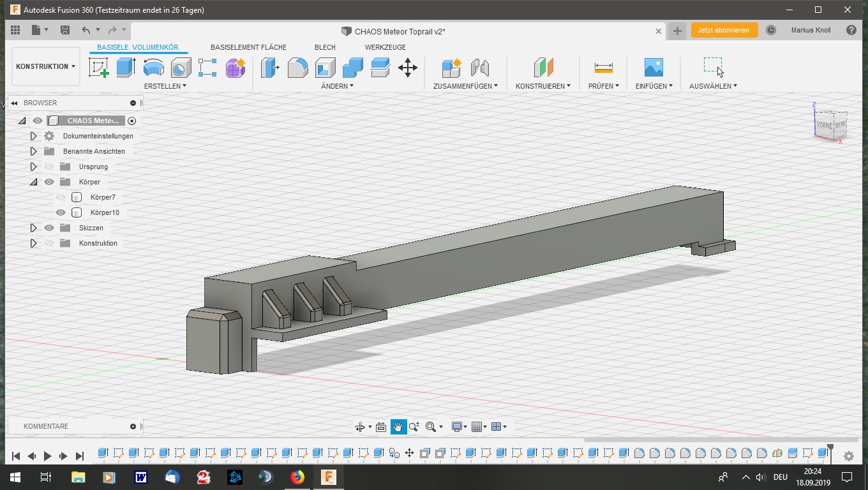Expand the Dokumenteinstellungen tree node

point(33,136)
